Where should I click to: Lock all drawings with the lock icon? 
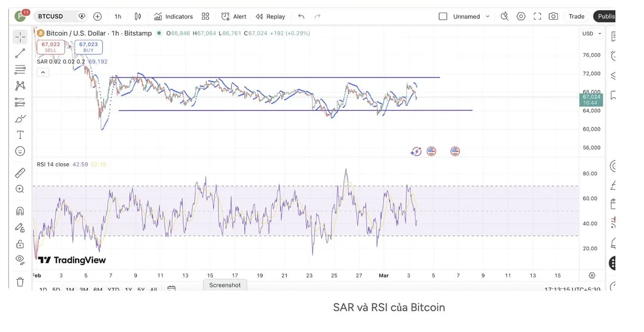click(x=20, y=244)
